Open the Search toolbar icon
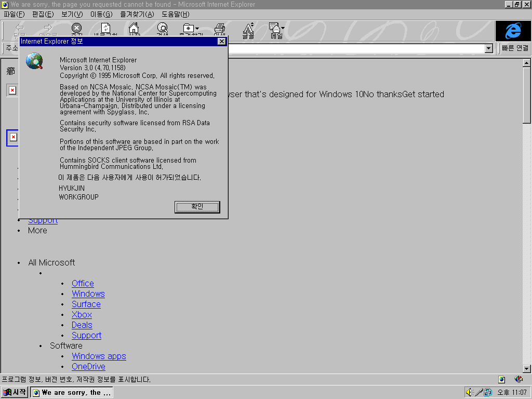The width and height of the screenshot is (532, 399). point(163,28)
